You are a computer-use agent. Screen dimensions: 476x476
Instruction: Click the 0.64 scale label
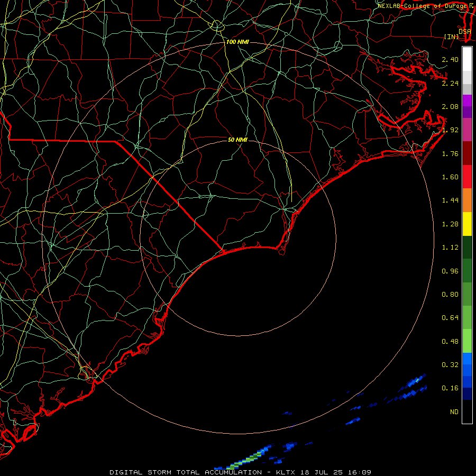[450, 318]
